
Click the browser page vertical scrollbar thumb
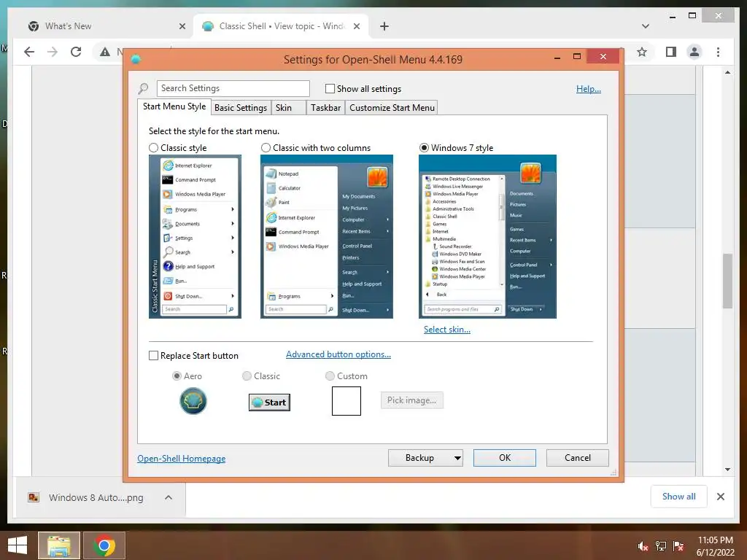[727, 281]
